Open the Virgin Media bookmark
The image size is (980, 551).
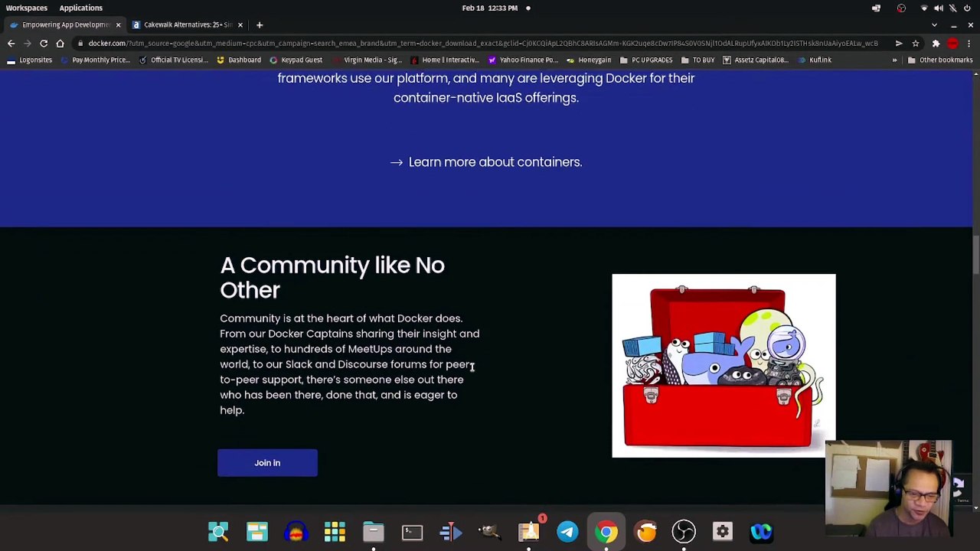tap(367, 60)
